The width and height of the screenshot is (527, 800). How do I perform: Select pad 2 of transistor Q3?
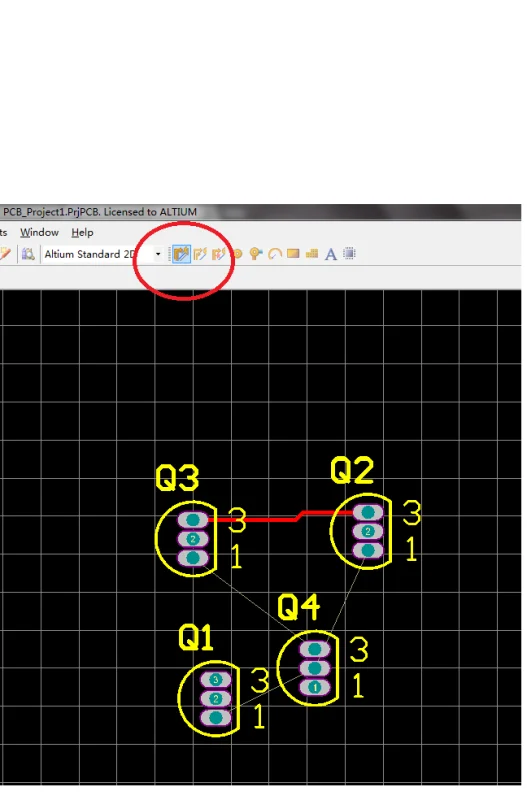point(193,539)
